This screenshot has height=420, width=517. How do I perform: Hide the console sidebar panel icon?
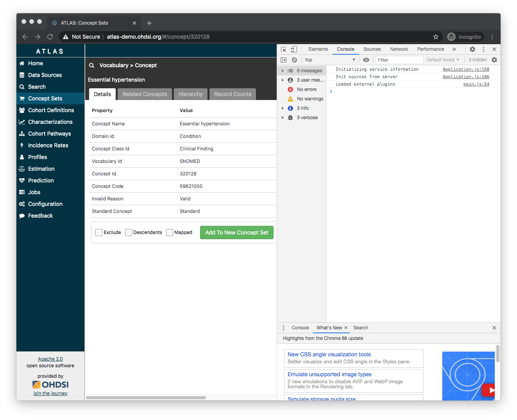tap(284, 60)
